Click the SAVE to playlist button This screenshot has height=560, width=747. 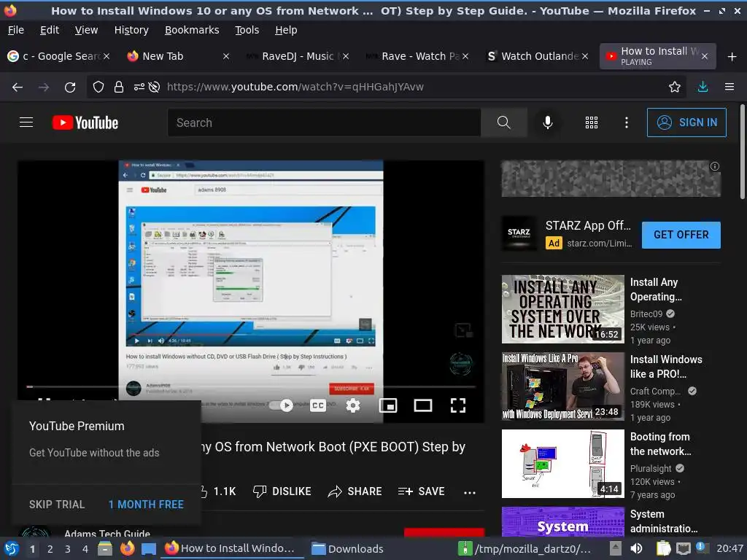tap(421, 491)
